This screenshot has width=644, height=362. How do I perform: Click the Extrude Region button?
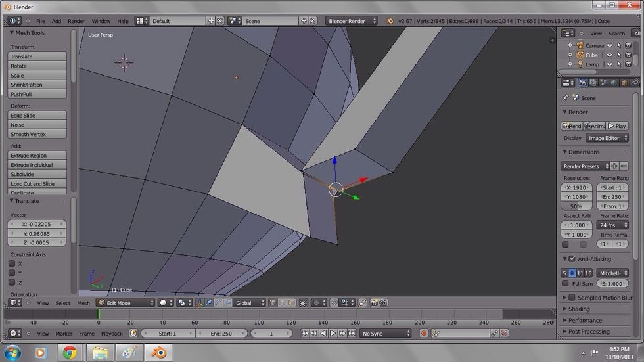coord(37,155)
